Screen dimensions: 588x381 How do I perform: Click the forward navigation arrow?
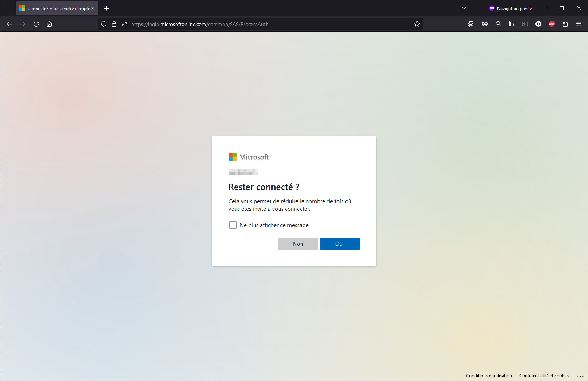(x=23, y=24)
